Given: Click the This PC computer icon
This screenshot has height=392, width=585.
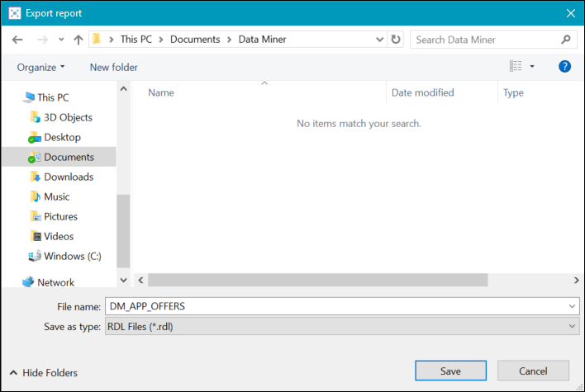Looking at the screenshot, I should pyautogui.click(x=28, y=97).
